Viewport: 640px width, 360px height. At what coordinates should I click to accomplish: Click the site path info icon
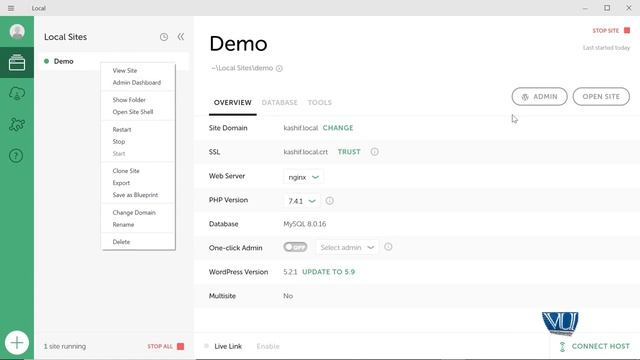[x=279, y=69]
